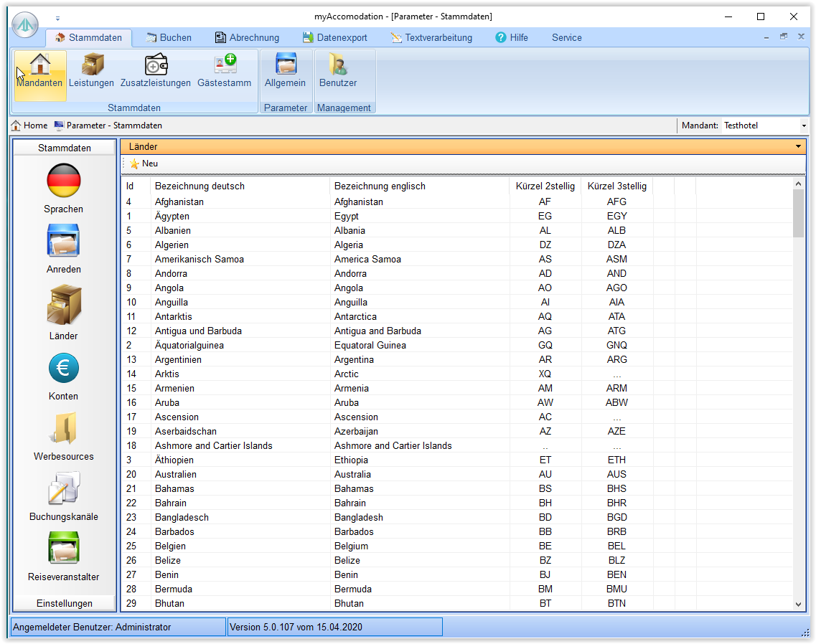Viewport: 816px width, 644px height.
Task: Switch to the Buchen ribbon tab
Action: pos(168,37)
